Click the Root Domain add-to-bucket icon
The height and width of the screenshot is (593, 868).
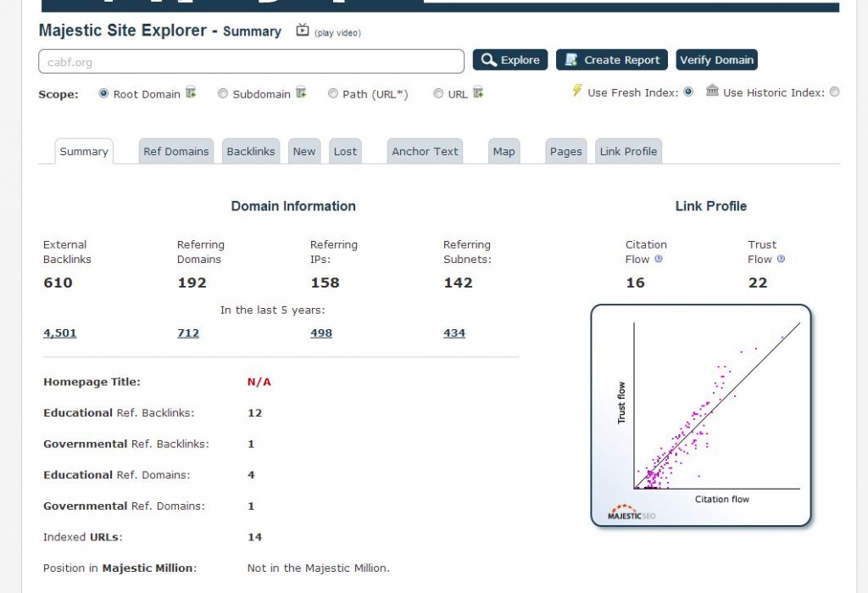(x=191, y=92)
